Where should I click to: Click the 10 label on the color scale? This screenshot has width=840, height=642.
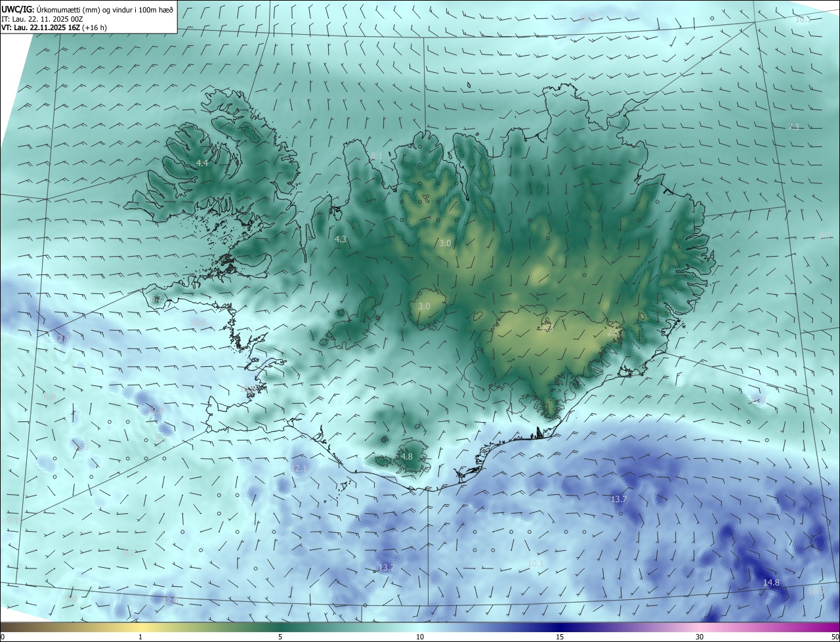(420, 637)
